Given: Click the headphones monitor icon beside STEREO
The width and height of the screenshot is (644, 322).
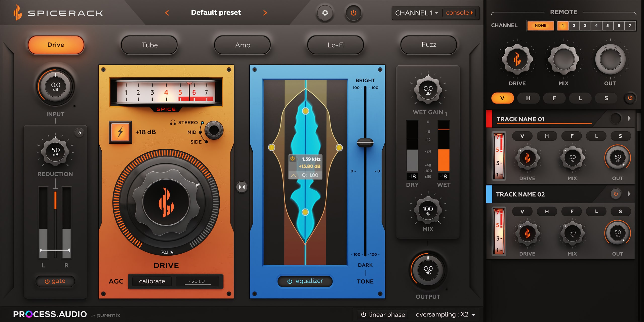Looking at the screenshot, I should [x=173, y=123].
